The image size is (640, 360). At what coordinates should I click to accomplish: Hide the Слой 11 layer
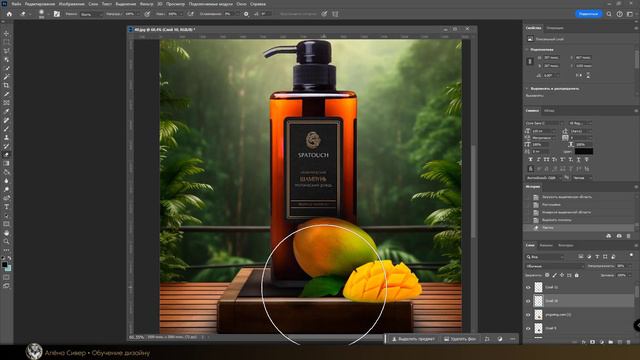coord(528,287)
